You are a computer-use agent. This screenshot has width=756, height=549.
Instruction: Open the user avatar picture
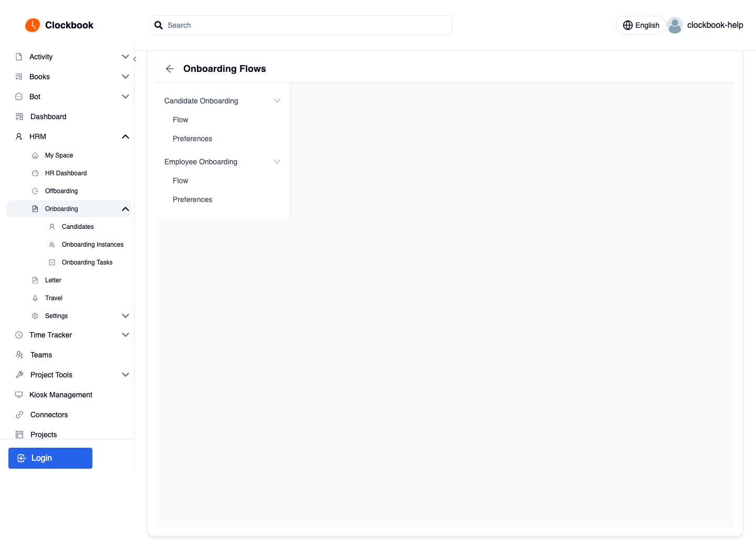pos(675,25)
